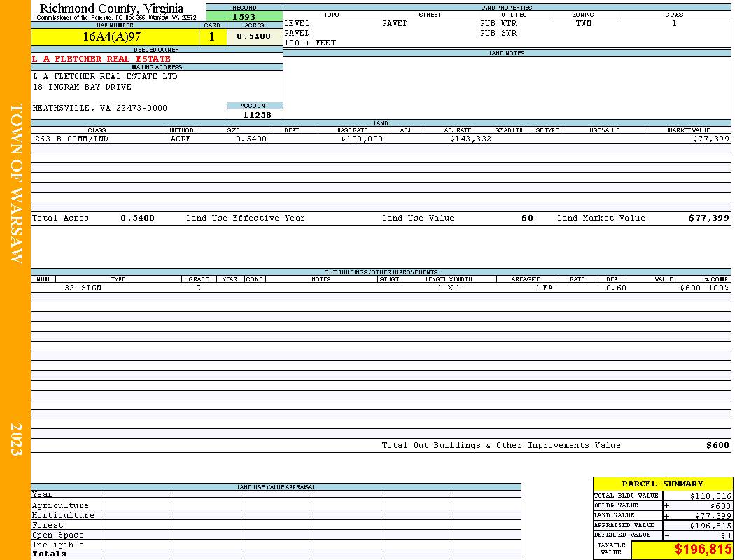Screen dimensions: 735x560
Task: Click Total Out Buildings & Other Improvements Value label
Action: pos(501,446)
